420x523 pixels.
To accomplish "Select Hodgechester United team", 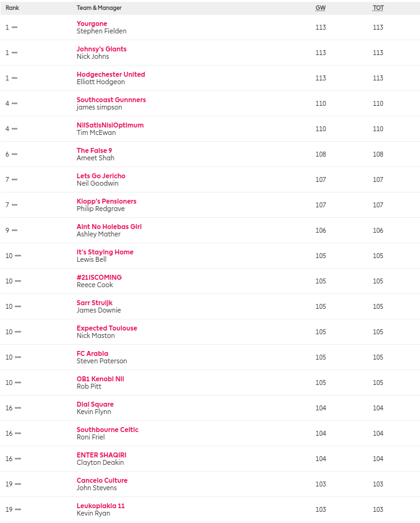I will coord(111,74).
